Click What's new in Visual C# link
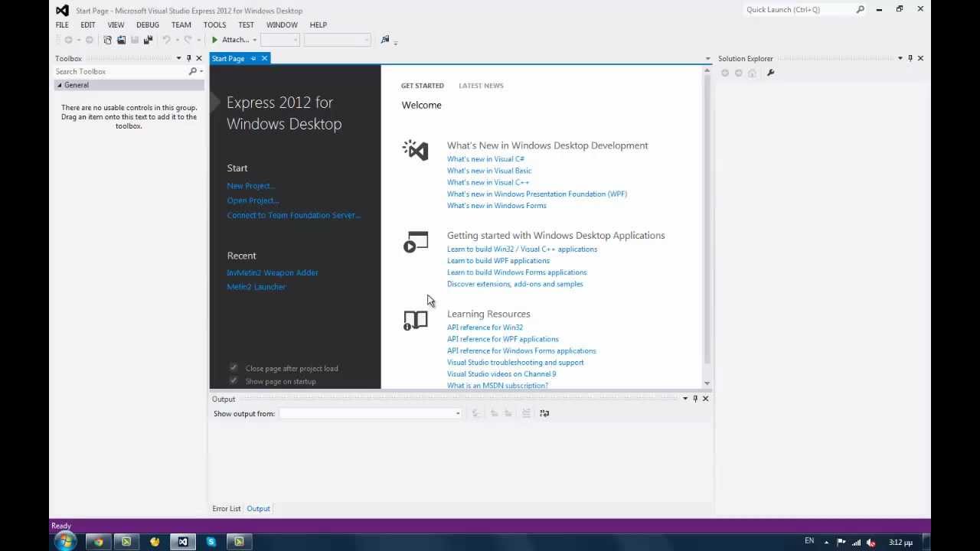Image resolution: width=980 pixels, height=551 pixels. [485, 159]
